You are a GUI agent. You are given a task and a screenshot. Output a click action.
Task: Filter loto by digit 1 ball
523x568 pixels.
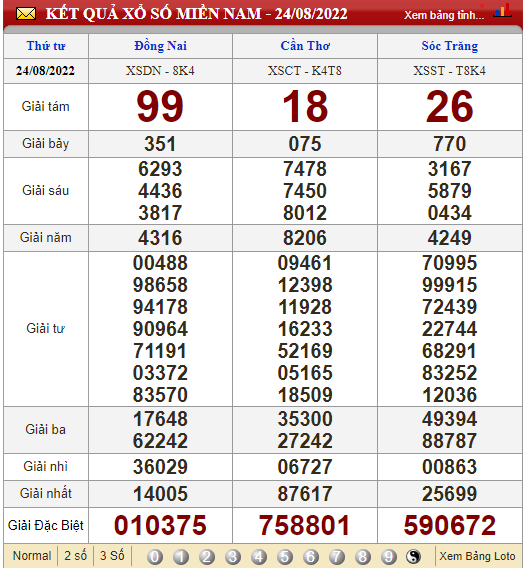coord(181,556)
